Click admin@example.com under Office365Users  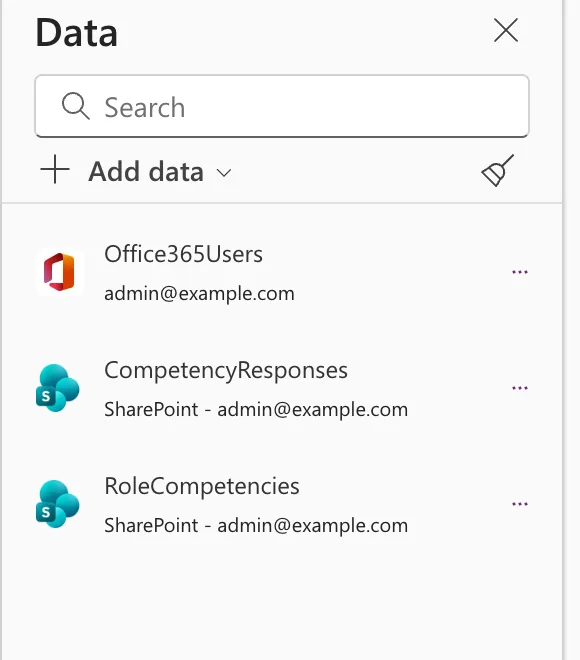199,293
